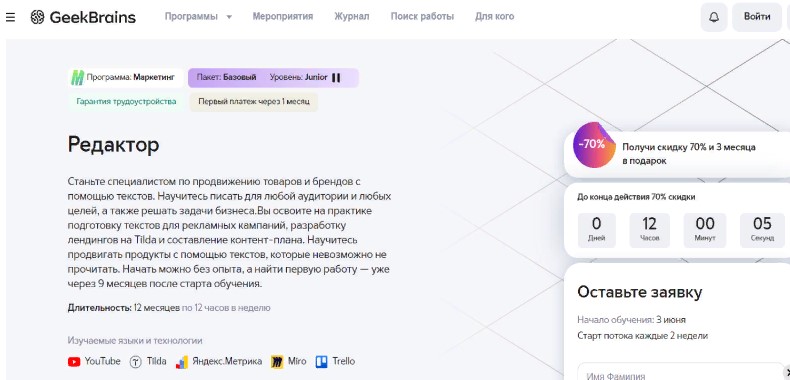Viewport: 790px width, 380px height.
Task: Click the 00 Минут countdown cell
Action: click(x=705, y=230)
